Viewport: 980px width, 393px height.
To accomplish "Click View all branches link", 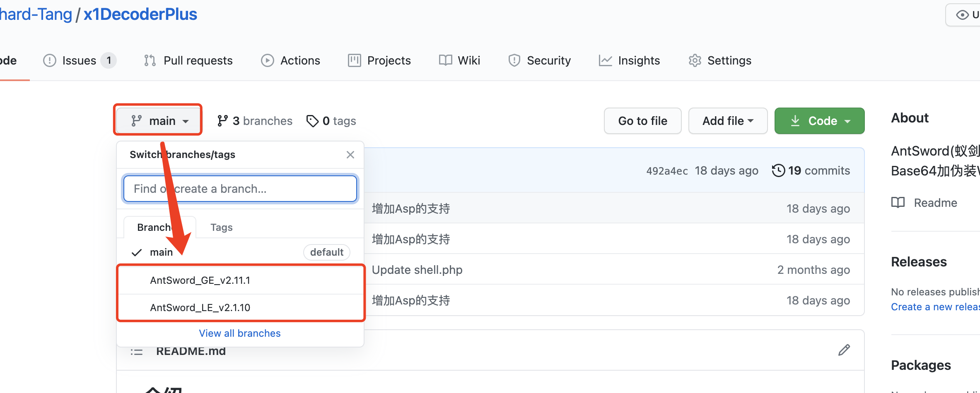I will click(x=240, y=333).
